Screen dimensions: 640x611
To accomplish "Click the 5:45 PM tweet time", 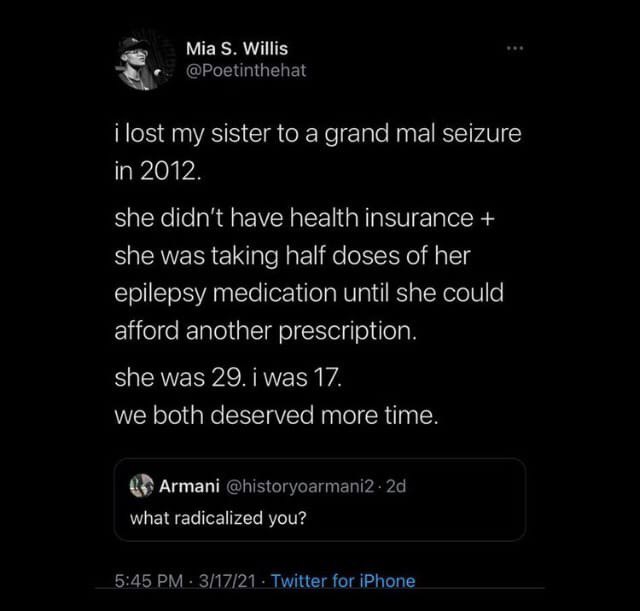I will click(x=150, y=580).
